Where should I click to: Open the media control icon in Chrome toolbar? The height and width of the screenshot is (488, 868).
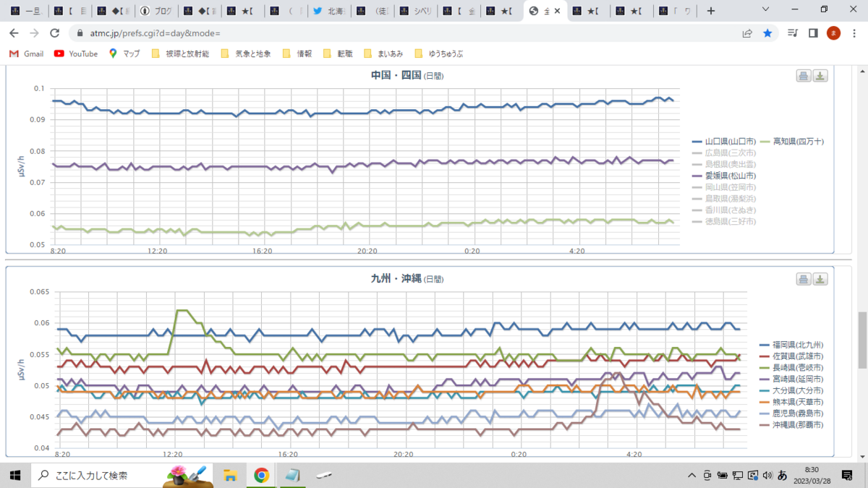[x=793, y=33]
